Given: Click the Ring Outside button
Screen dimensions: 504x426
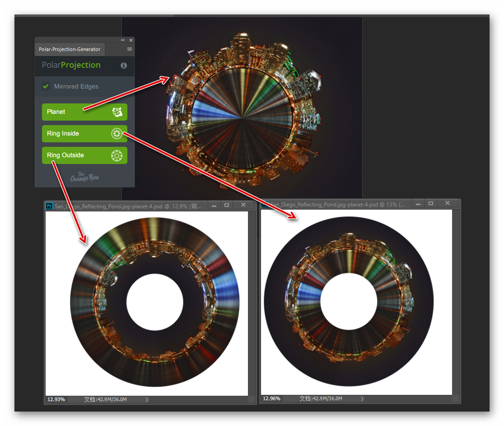Looking at the screenshot, I should 84,155.
